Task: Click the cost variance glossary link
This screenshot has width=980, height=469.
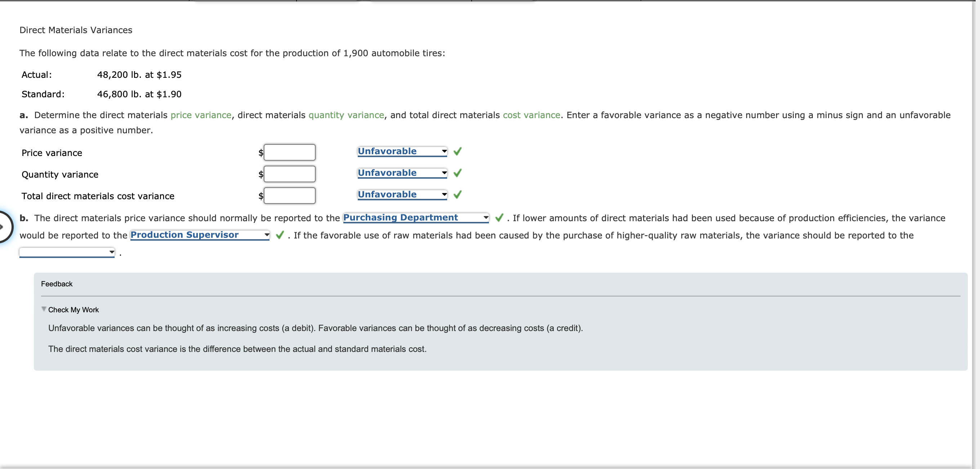Action: click(531, 115)
